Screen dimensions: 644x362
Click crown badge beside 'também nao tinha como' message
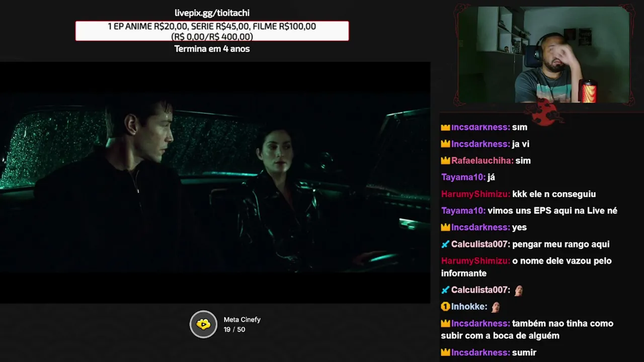(x=445, y=323)
